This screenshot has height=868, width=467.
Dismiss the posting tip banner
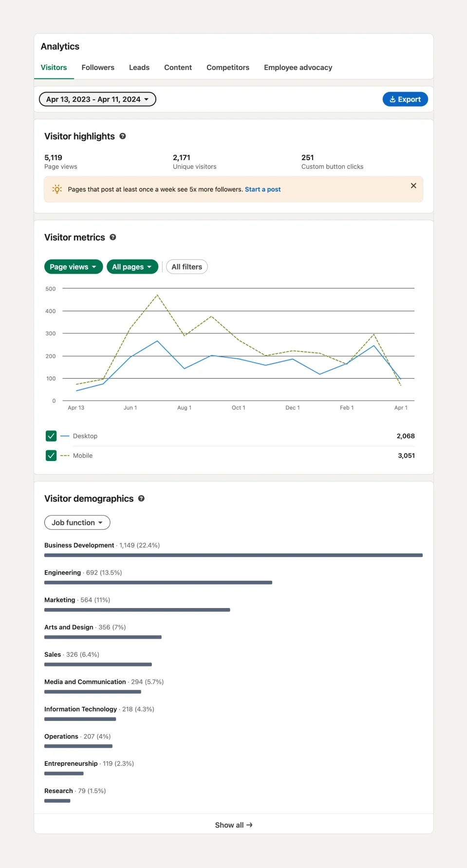[x=413, y=185]
